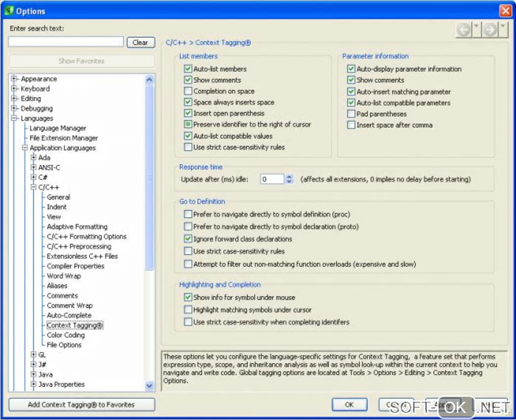
Task: Open the back history dropdown arrow
Action: click(477, 30)
